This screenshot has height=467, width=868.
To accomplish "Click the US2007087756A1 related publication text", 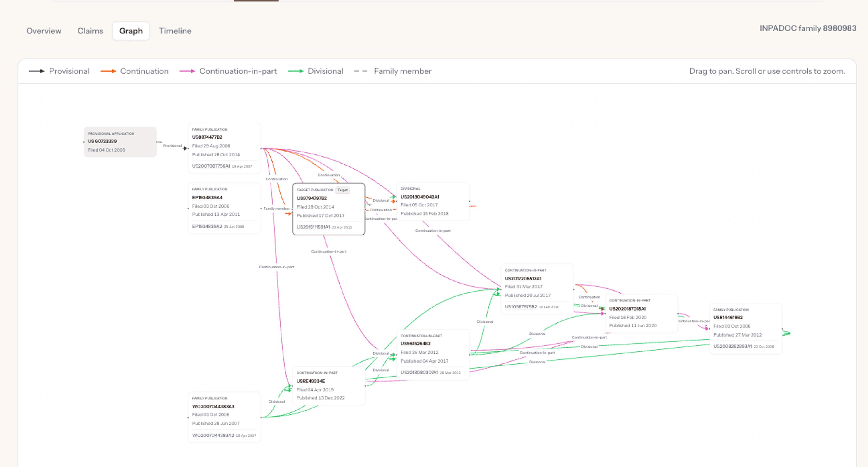I will click(x=211, y=166).
